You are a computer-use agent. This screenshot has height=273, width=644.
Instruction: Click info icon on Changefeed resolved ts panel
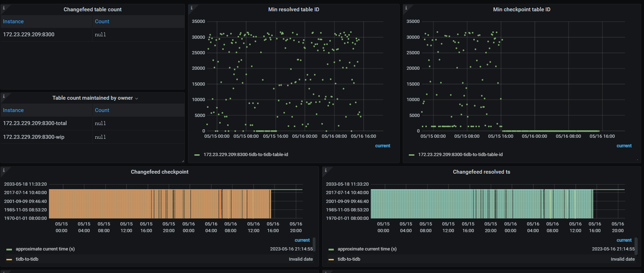325,170
